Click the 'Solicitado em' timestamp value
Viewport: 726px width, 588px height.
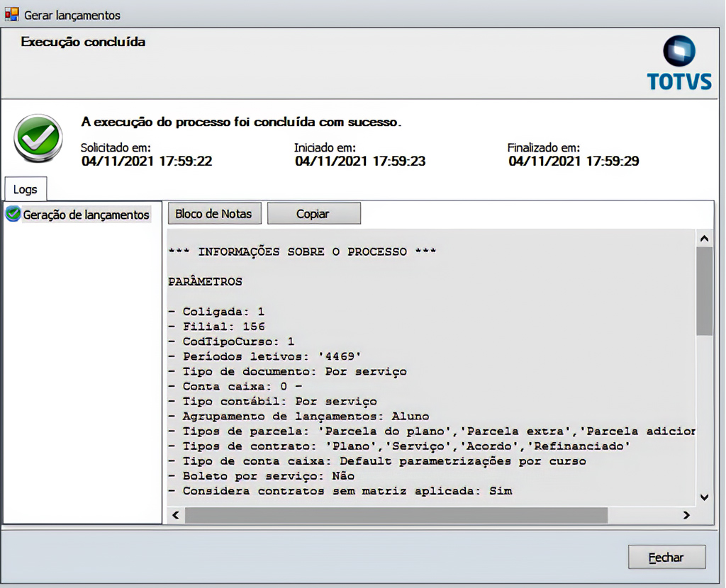click(x=147, y=162)
